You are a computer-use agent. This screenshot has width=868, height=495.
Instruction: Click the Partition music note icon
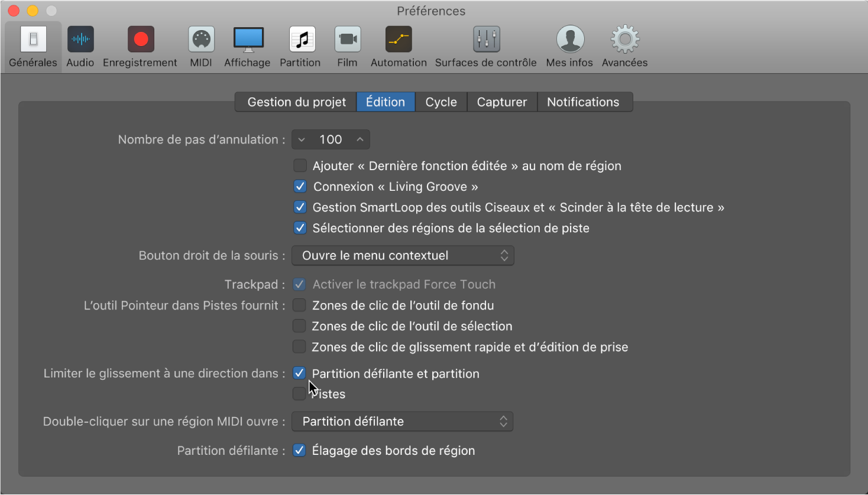click(x=301, y=40)
